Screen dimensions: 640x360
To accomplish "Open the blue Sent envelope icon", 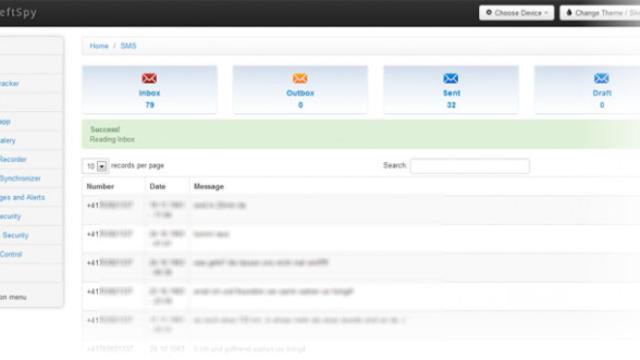I will point(451,78).
